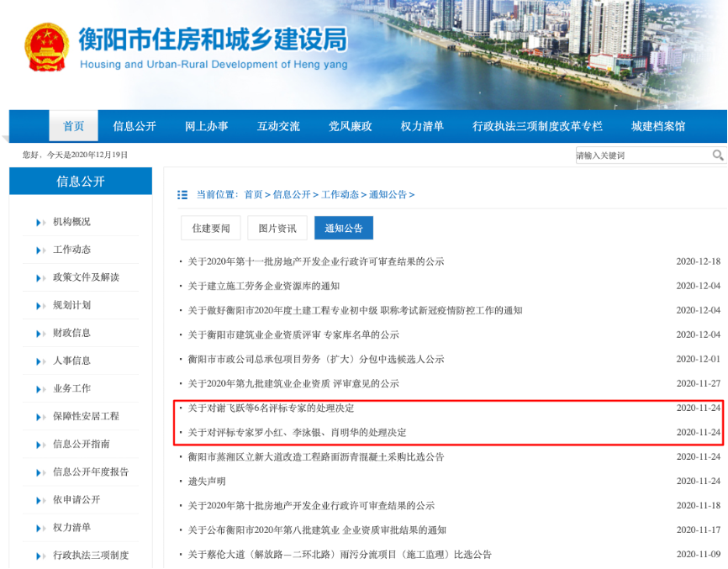Open sidebar item 行政执法三项制度
This screenshot has width=728, height=569.
91,555
